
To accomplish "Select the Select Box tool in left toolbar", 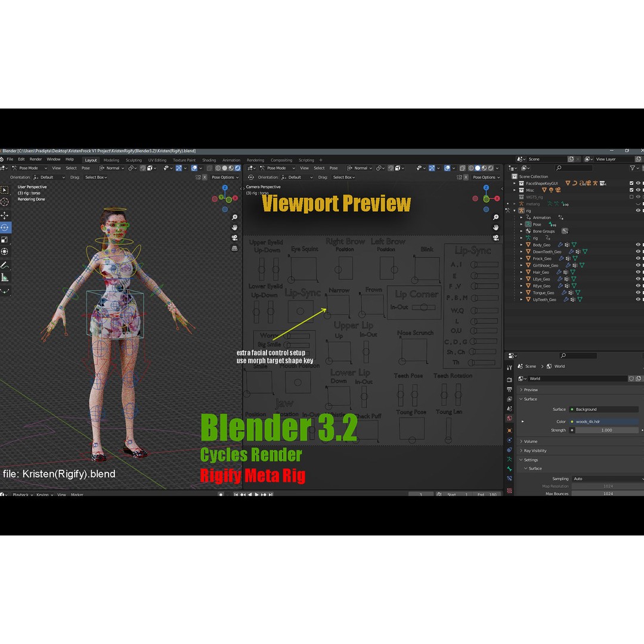I will click(5, 190).
